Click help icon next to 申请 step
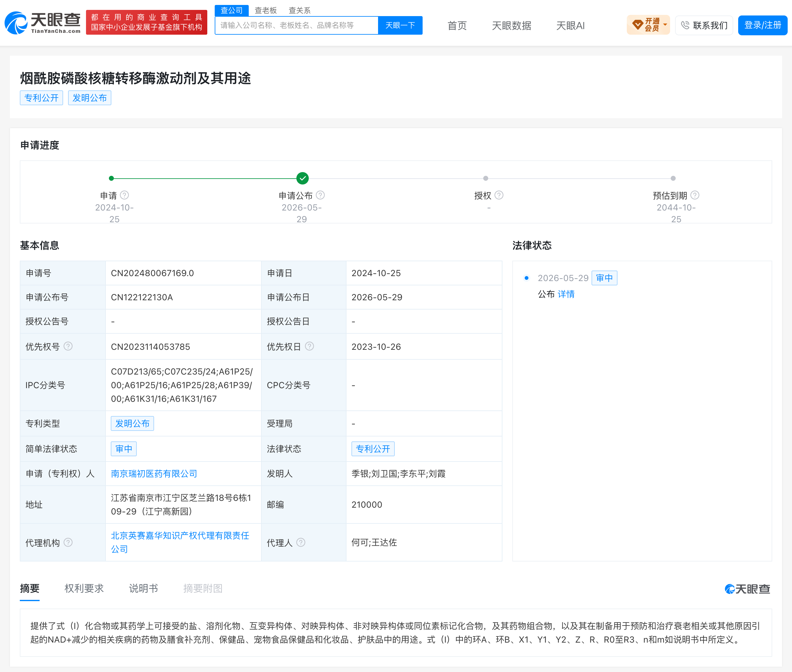The width and height of the screenshot is (792, 672). 124,195
